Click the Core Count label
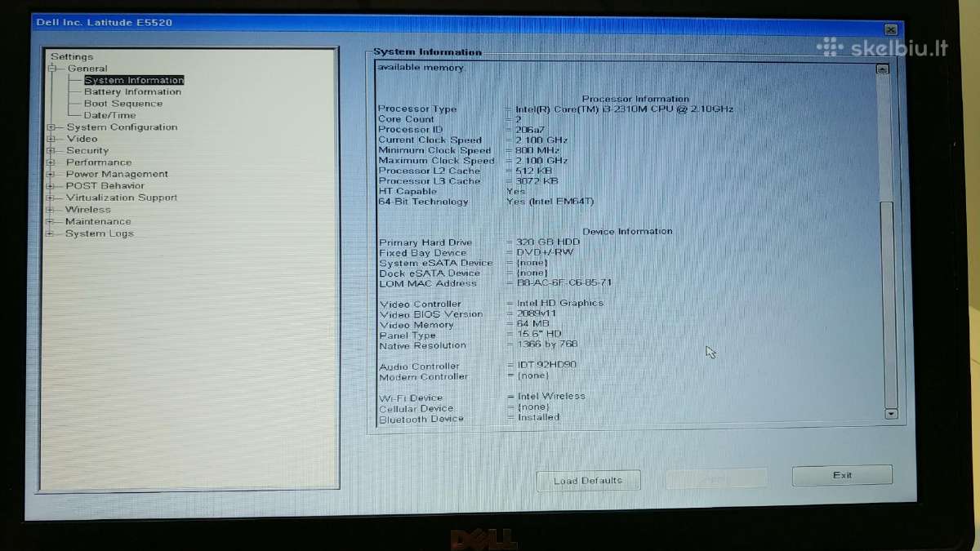Image resolution: width=980 pixels, height=551 pixels. point(406,119)
